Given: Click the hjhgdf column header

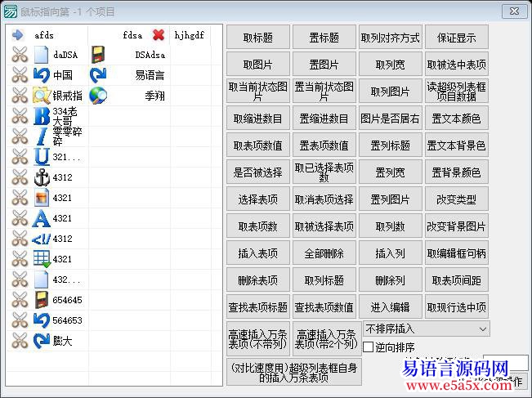Looking at the screenshot, I should click(190, 35).
